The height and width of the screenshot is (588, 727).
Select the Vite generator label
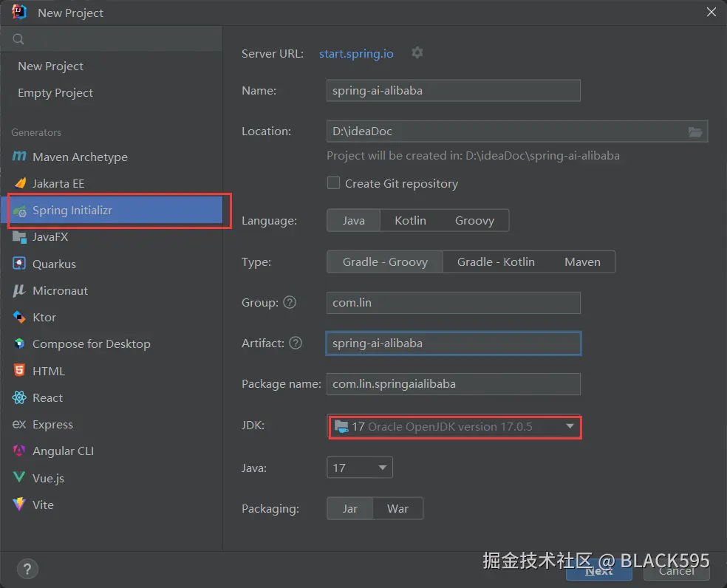coord(43,505)
